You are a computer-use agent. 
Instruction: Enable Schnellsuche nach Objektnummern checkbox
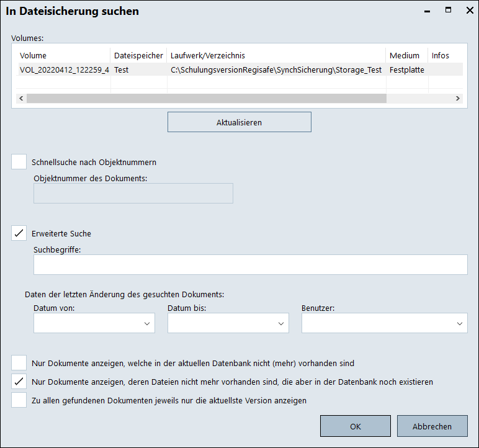[19, 162]
